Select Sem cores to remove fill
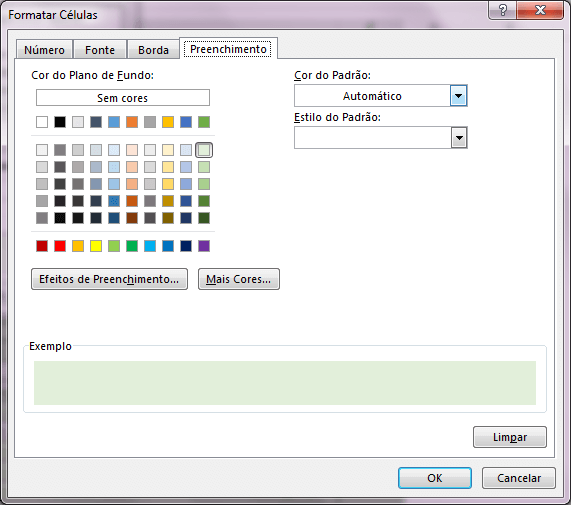 [123, 98]
